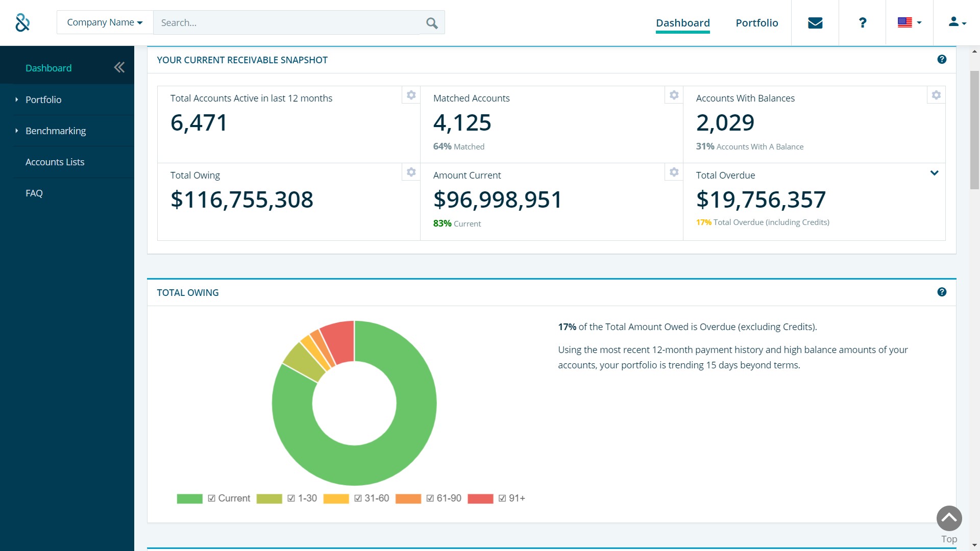Click the help question mark in header
This screenshot has height=551, width=980.
pos(863,23)
